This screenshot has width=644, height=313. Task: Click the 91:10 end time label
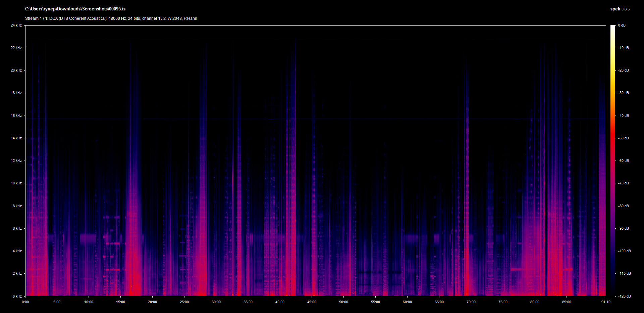[x=606, y=302]
